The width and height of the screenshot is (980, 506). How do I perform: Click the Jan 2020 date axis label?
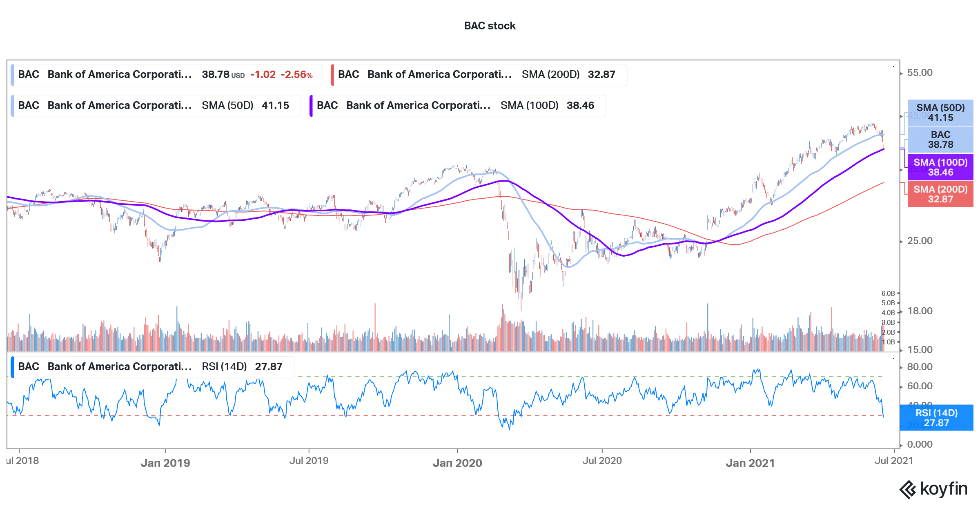pos(457,463)
